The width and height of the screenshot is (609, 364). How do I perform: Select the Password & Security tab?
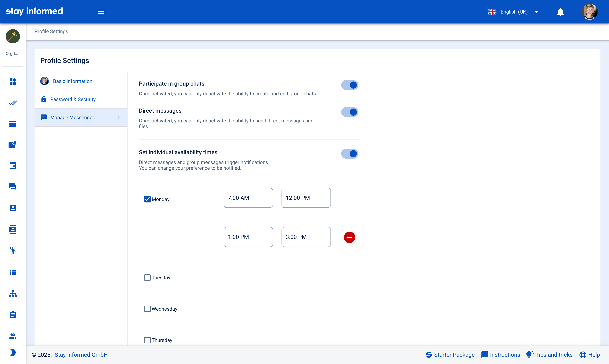coord(81,99)
